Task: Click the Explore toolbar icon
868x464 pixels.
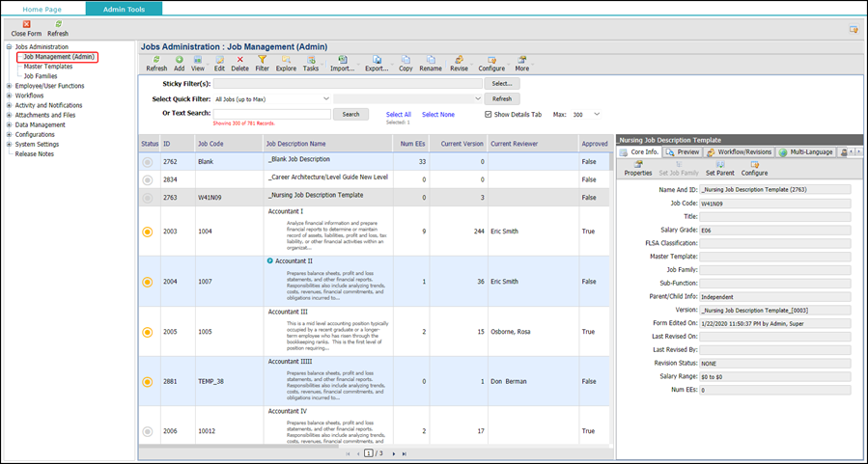Action: pos(286,60)
